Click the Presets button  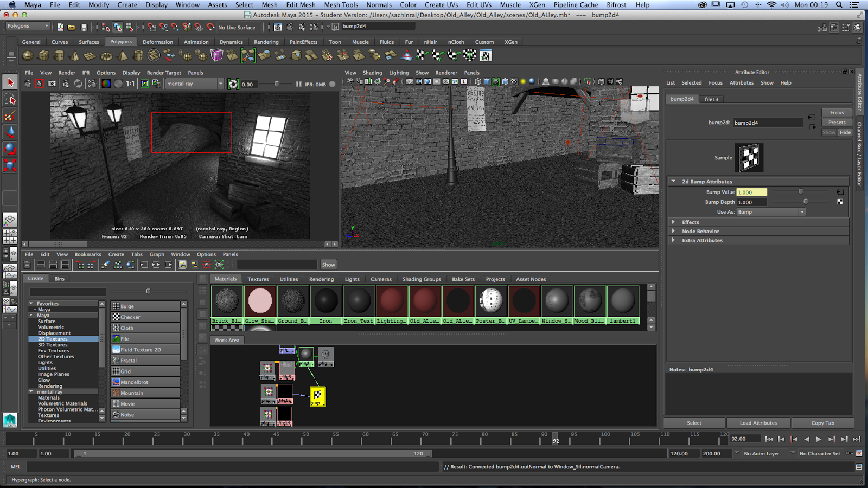[x=837, y=123]
